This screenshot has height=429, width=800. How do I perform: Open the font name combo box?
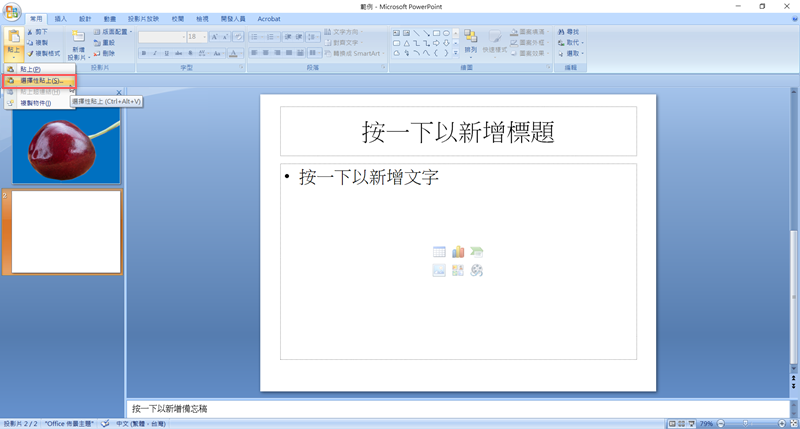[x=162, y=37]
